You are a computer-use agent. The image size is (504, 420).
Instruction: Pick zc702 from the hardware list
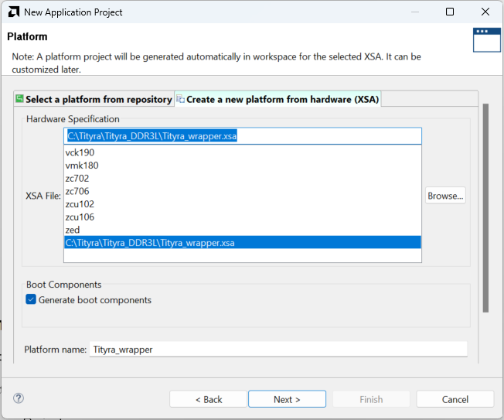click(x=78, y=179)
